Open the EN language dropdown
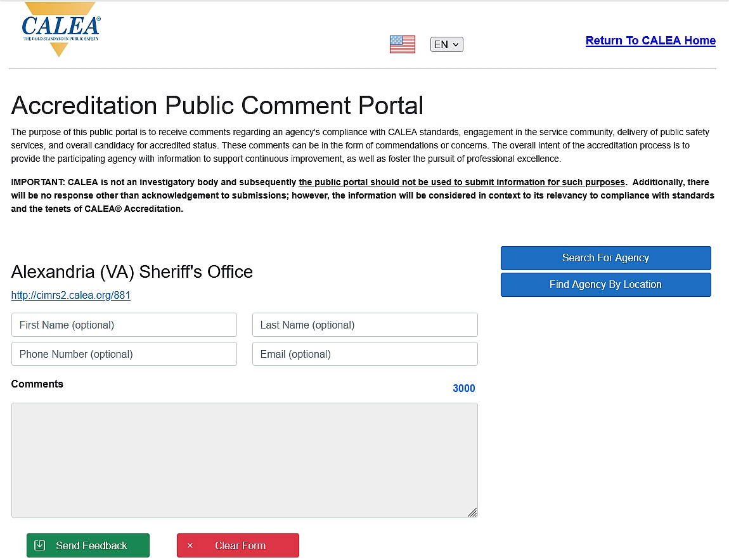 [446, 44]
